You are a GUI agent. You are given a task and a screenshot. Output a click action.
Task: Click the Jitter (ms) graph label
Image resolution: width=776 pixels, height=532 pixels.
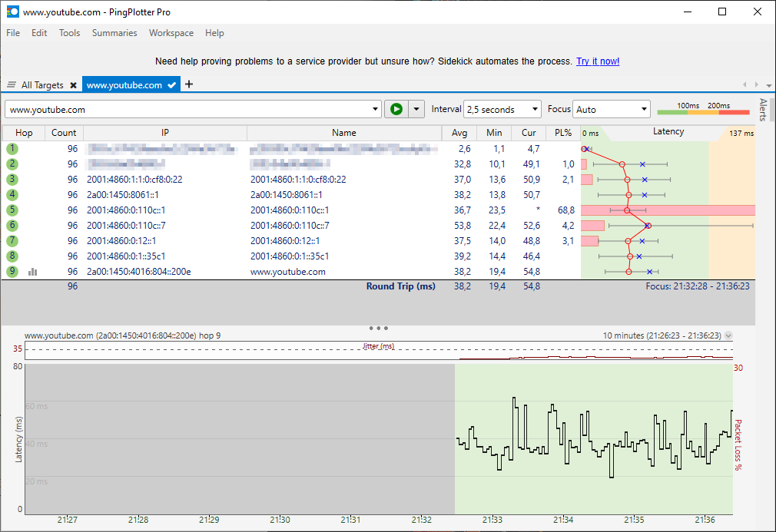[x=379, y=346]
